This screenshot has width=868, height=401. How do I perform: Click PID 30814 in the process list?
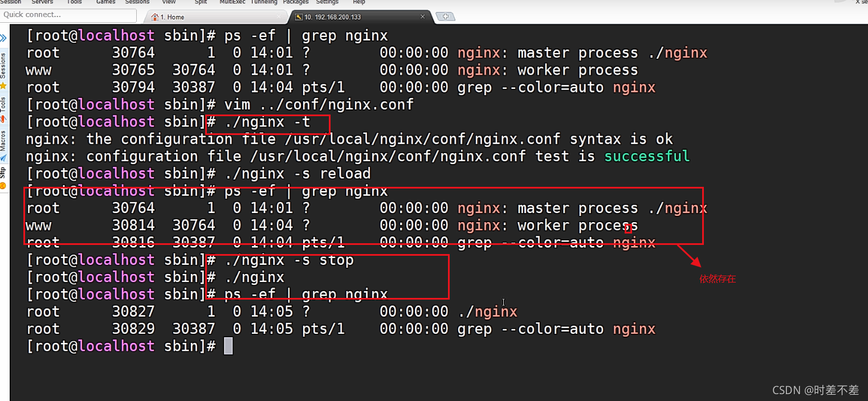pyautogui.click(x=133, y=226)
